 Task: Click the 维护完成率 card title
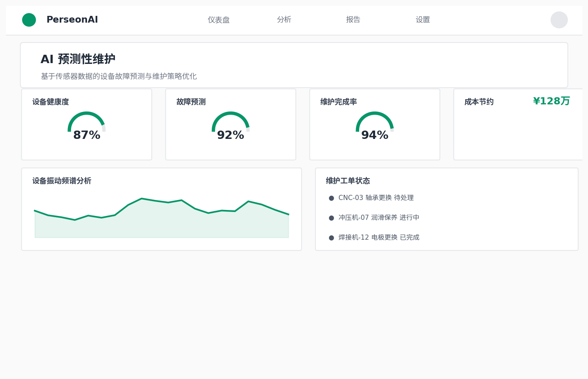[x=338, y=102]
